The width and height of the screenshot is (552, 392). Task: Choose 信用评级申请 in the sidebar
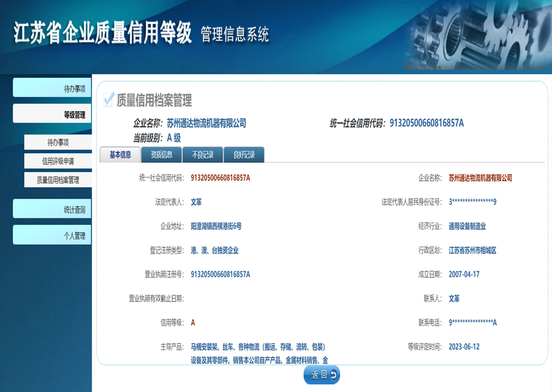[58, 161]
